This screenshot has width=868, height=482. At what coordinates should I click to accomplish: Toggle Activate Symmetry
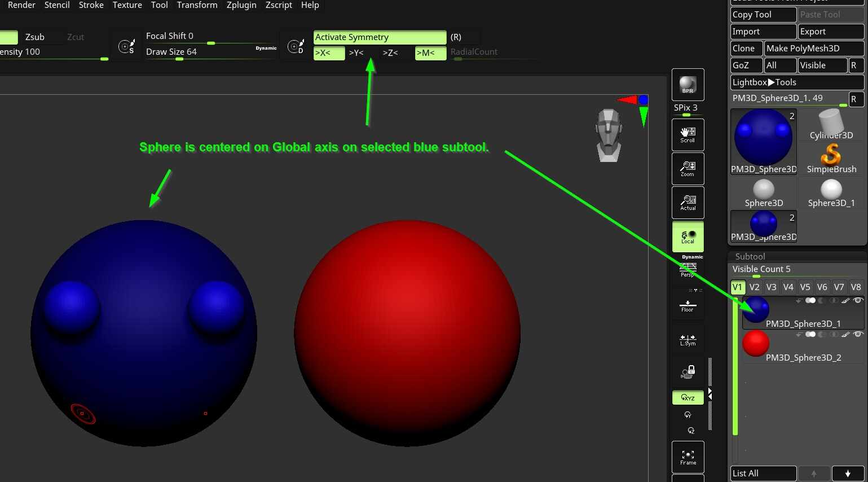click(380, 37)
